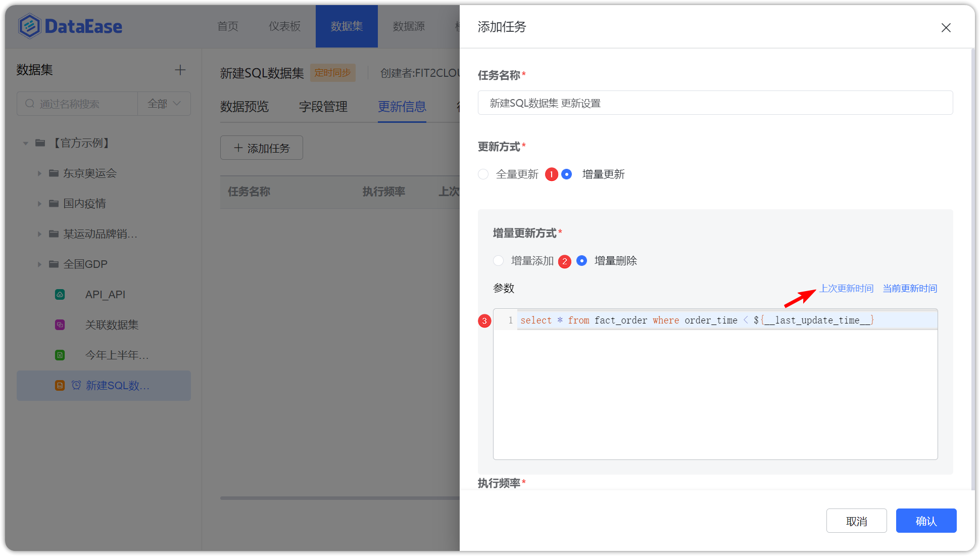Close the 添加任务 dialog
The image size is (980, 556).
point(946,28)
